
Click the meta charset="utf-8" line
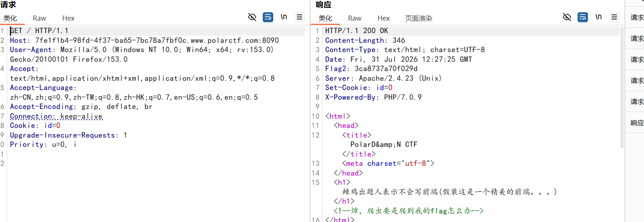(x=388, y=163)
